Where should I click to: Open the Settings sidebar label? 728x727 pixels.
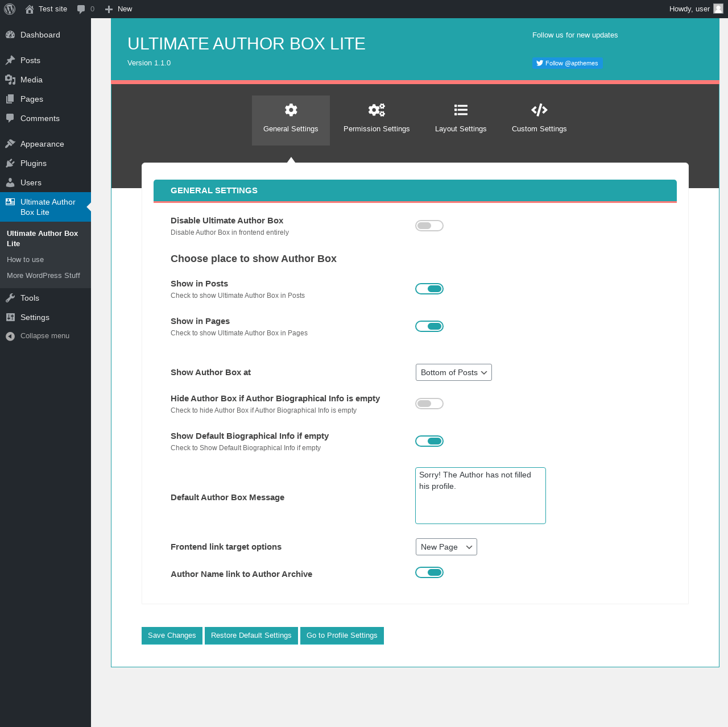click(x=35, y=317)
